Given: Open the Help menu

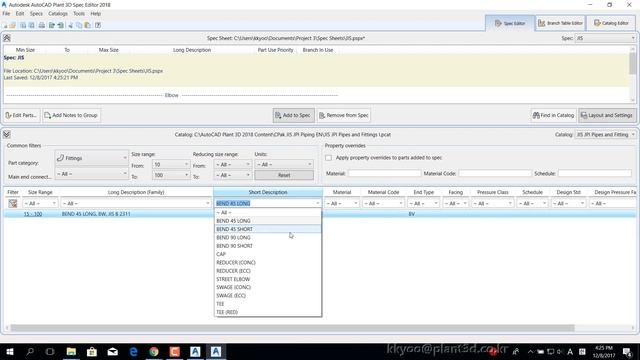Looking at the screenshot, I should (96, 13).
